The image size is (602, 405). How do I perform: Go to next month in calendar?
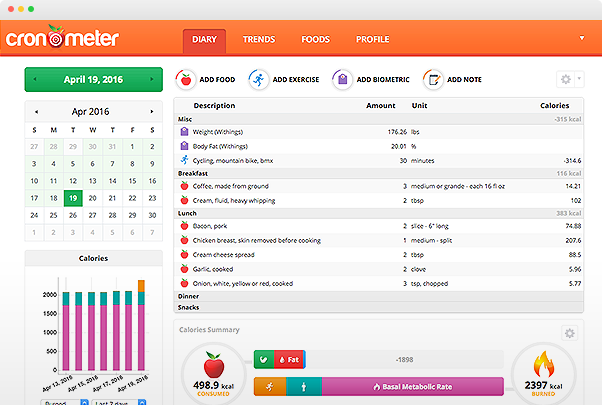click(152, 111)
